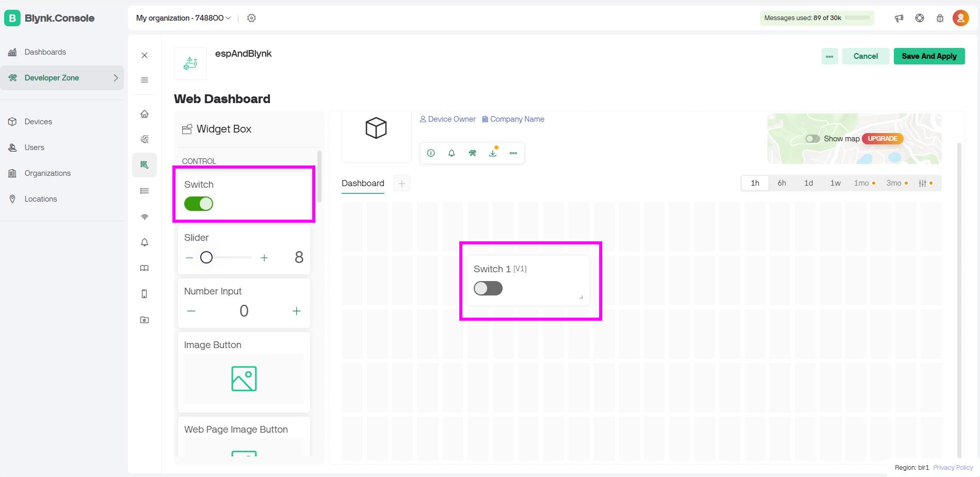Click the device download icon
Viewport: 980px width, 477px height.
click(x=493, y=153)
